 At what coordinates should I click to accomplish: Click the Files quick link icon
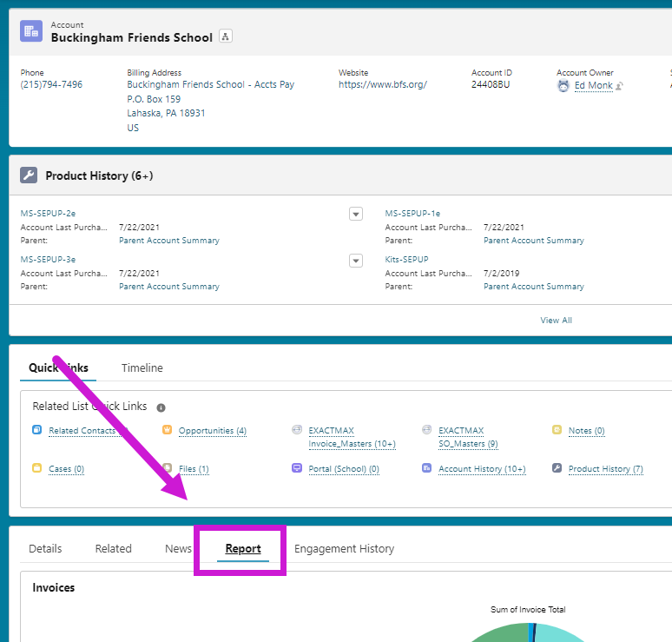(x=168, y=468)
